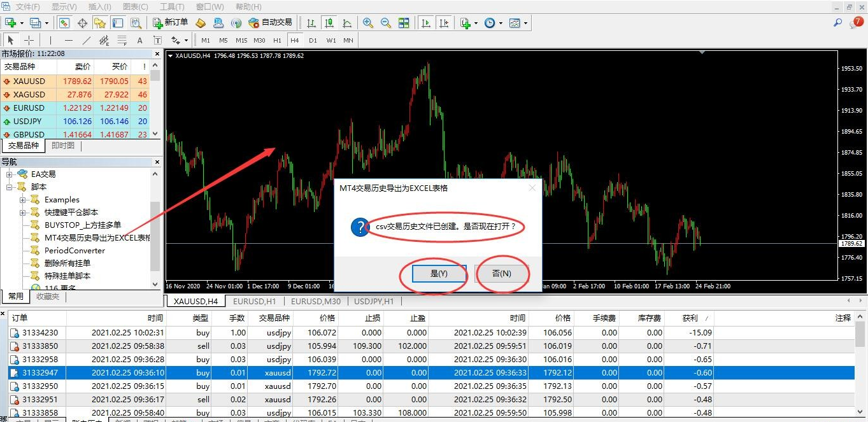This screenshot has width=868, height=422.
Task: Click 否(N) in the export dialog
Action: click(501, 273)
